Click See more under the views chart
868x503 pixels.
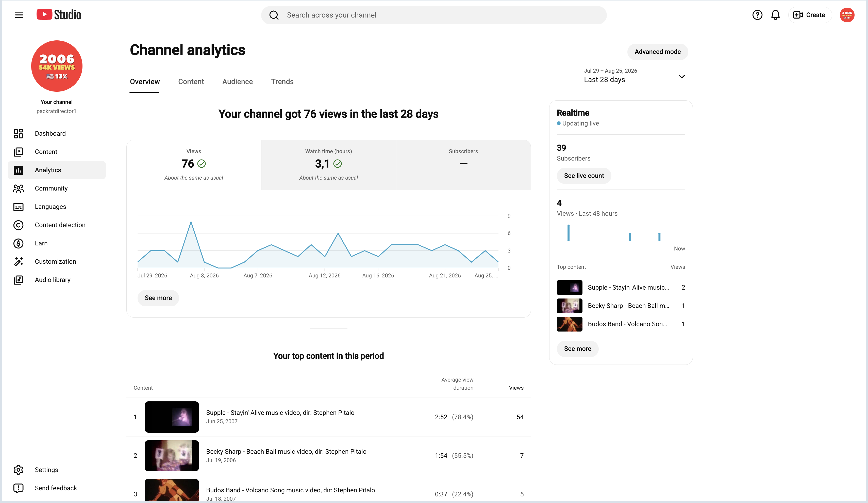pyautogui.click(x=158, y=298)
